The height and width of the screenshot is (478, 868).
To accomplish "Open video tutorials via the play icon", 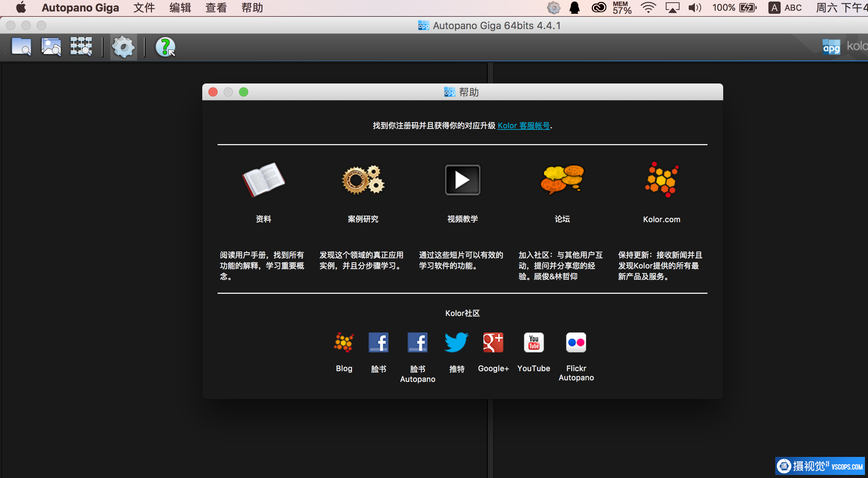I will point(462,180).
